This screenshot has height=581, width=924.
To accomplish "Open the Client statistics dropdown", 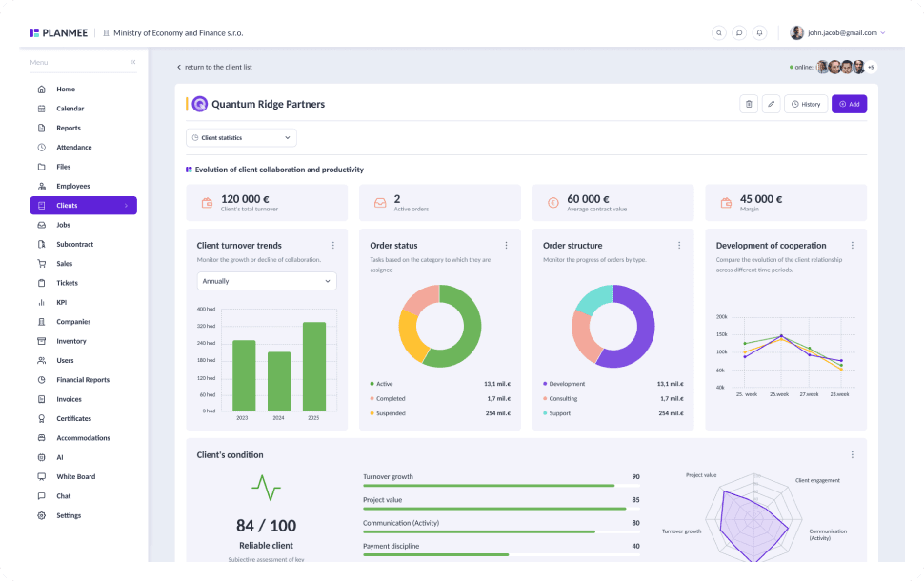I will (241, 138).
